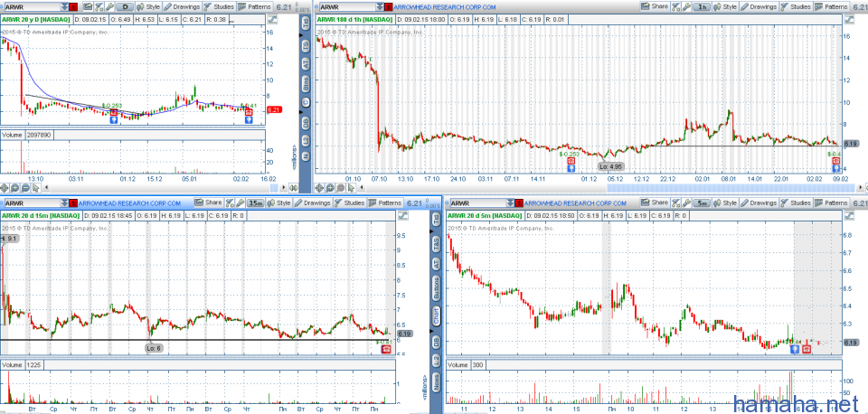The image size is (868, 414).
Task: Open Patterns in the 1h chart toolbar
Action: point(832,6)
